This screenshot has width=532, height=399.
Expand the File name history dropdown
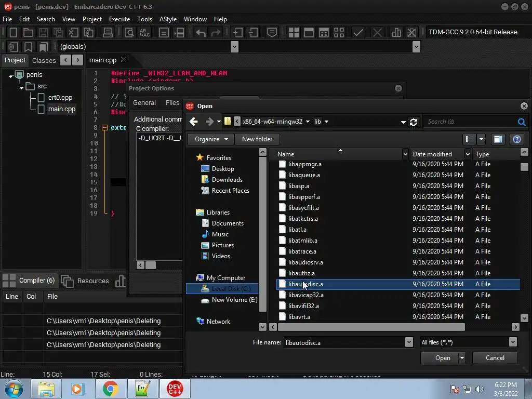409,342
